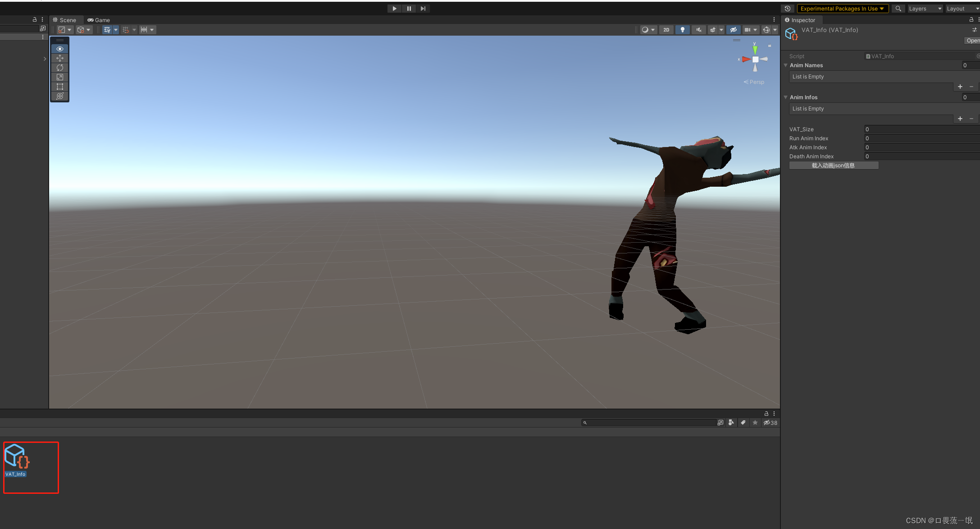This screenshot has height=529, width=980.
Task: Select the View (eye) tool in scene toolbar
Action: click(x=60, y=49)
